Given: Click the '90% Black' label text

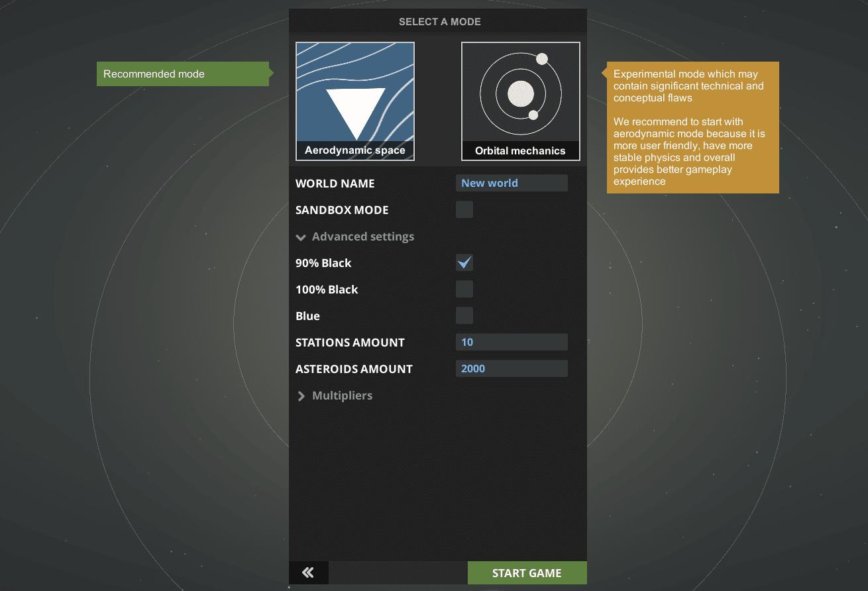Looking at the screenshot, I should click(323, 263).
